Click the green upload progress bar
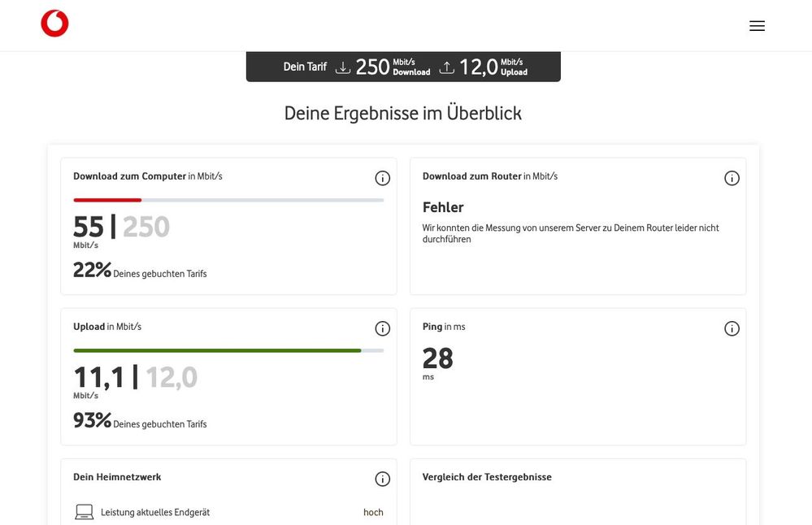The width and height of the screenshot is (812, 525). pos(217,350)
